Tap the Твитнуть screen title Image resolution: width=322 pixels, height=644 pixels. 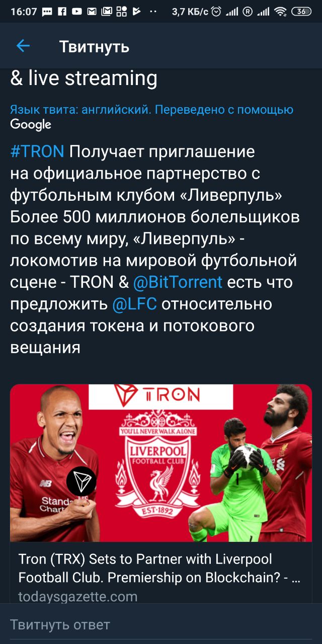(x=95, y=47)
